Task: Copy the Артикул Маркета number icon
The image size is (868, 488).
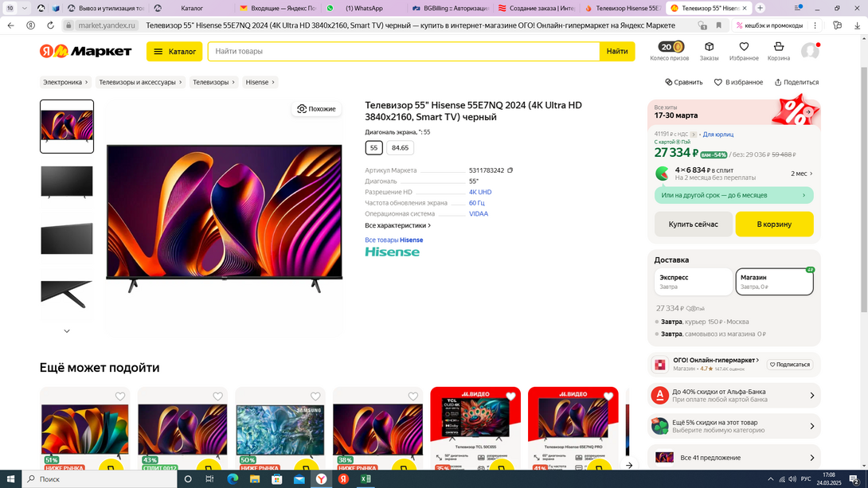Action: click(510, 170)
